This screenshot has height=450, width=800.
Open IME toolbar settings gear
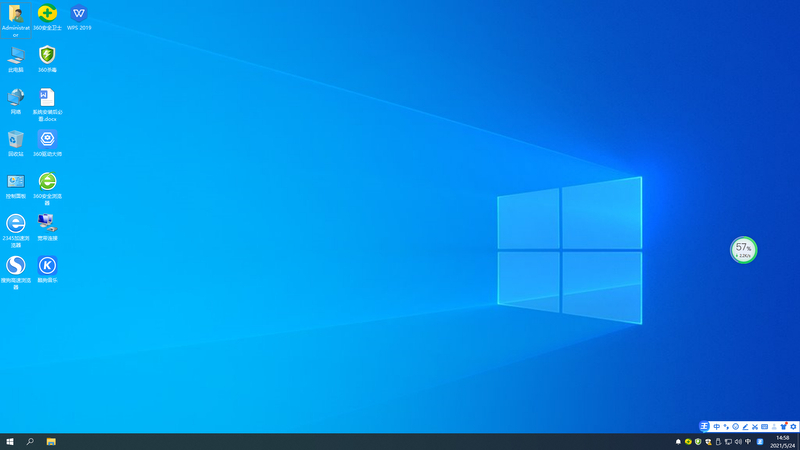click(793, 427)
